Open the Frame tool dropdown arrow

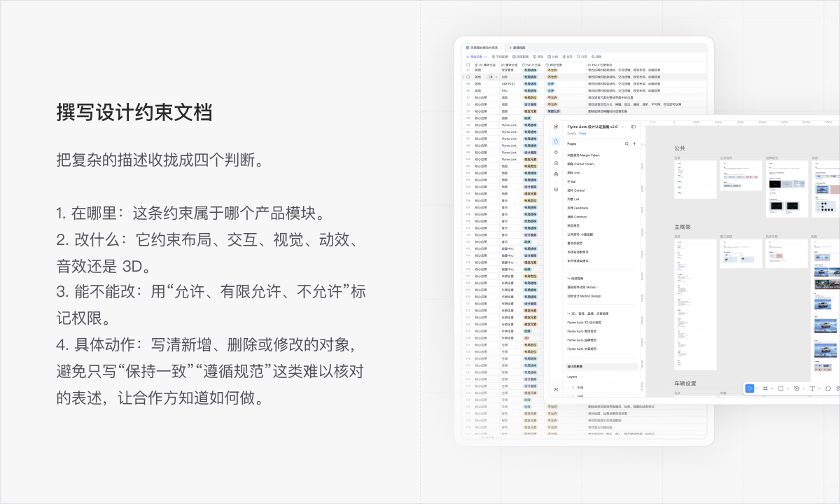772,388
